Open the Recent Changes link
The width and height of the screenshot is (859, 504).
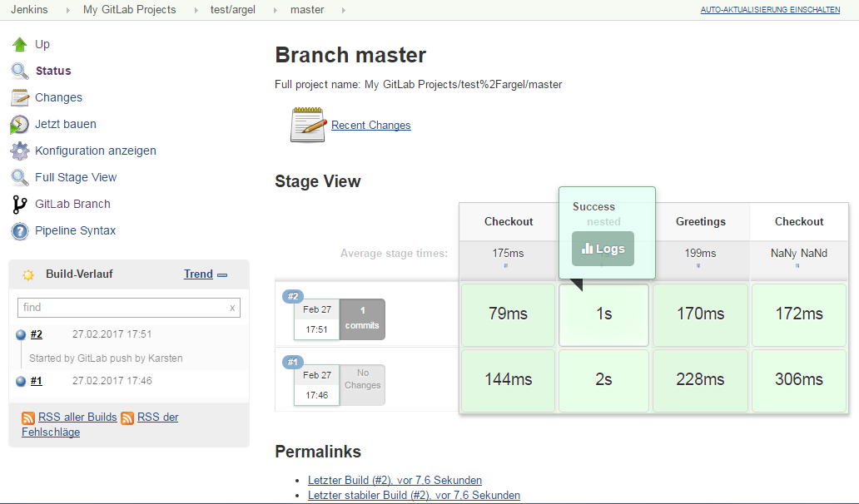pos(371,126)
